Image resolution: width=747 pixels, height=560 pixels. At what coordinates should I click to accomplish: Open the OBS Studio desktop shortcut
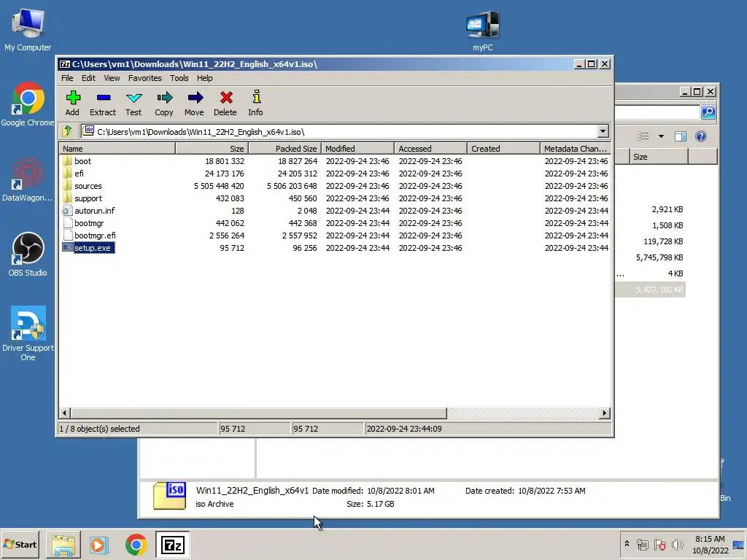pyautogui.click(x=28, y=254)
